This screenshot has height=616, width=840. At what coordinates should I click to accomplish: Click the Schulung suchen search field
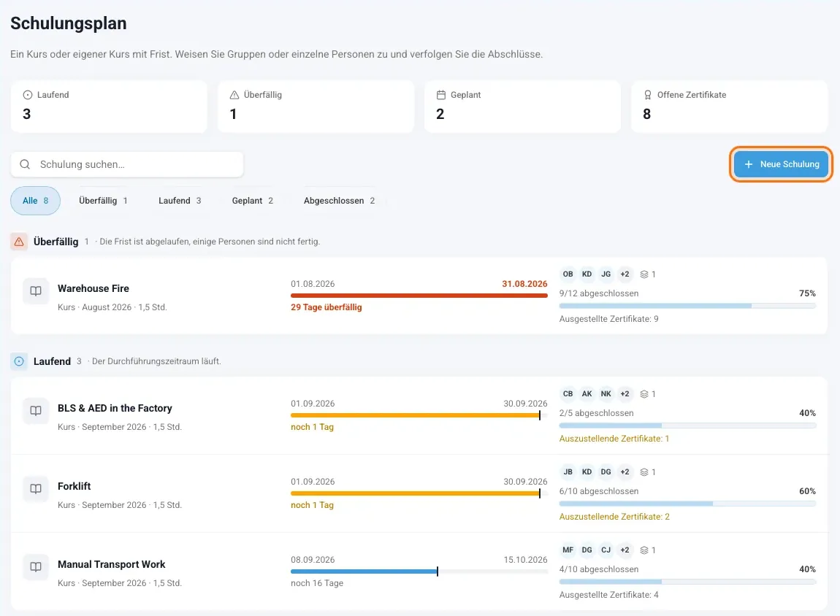click(127, 164)
